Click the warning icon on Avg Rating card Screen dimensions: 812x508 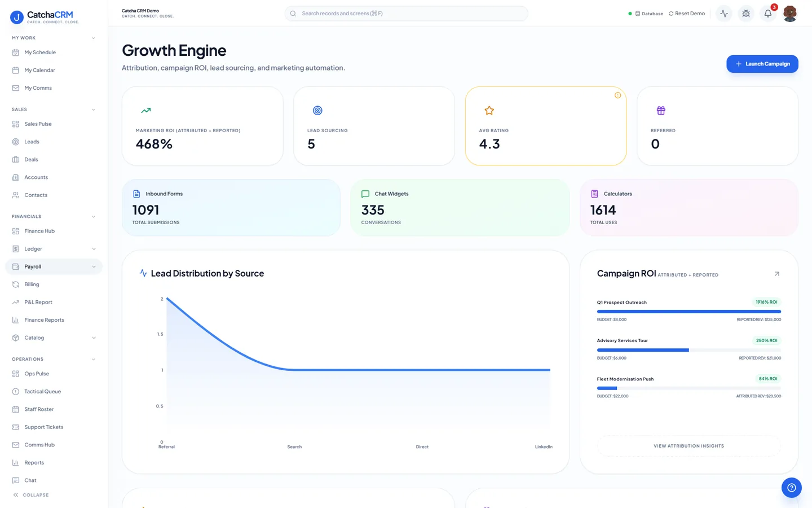(x=617, y=95)
